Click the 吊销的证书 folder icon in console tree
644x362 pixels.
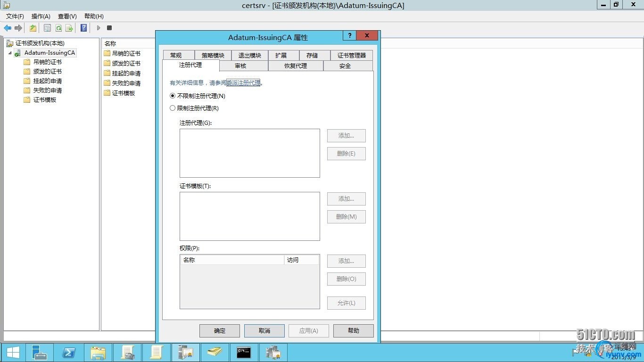(27, 62)
